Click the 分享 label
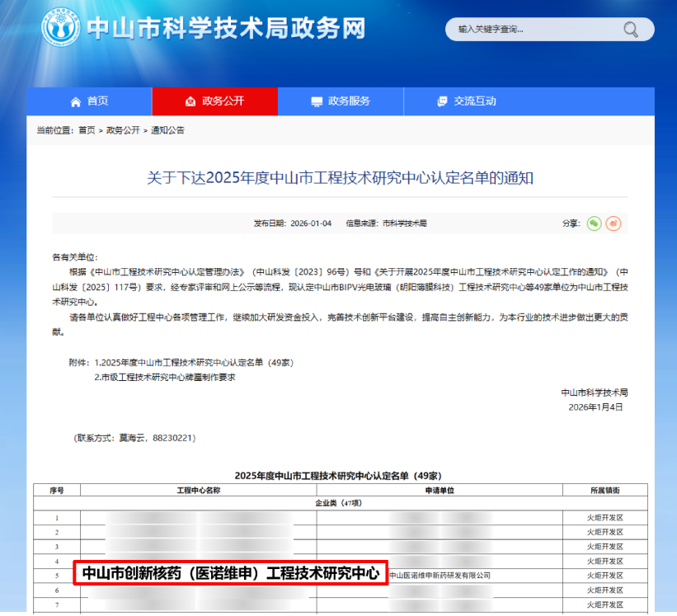Screen dimensions: 677x616 571,223
